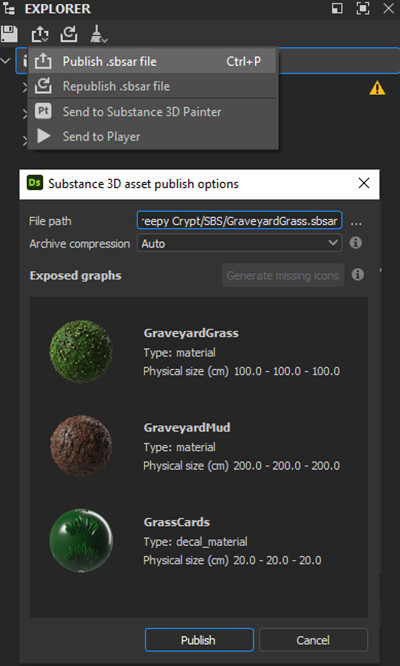Click the GraveyardMud graph name

click(x=187, y=427)
